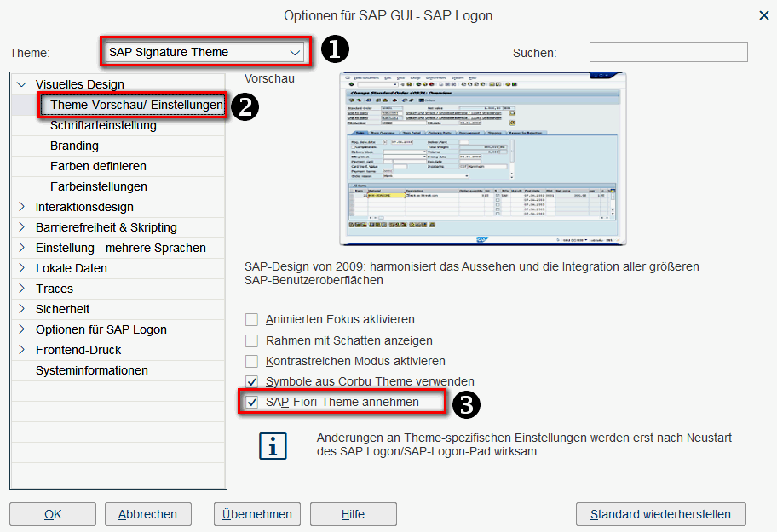
Task: Expand the Interaktionsdesign tree node
Action: coord(21,207)
